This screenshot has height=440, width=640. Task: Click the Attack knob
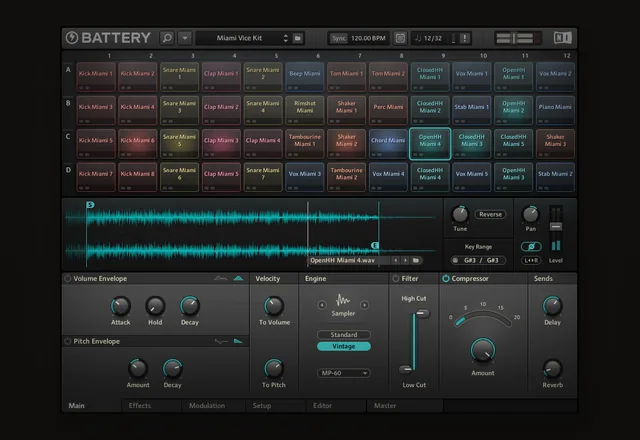120,306
